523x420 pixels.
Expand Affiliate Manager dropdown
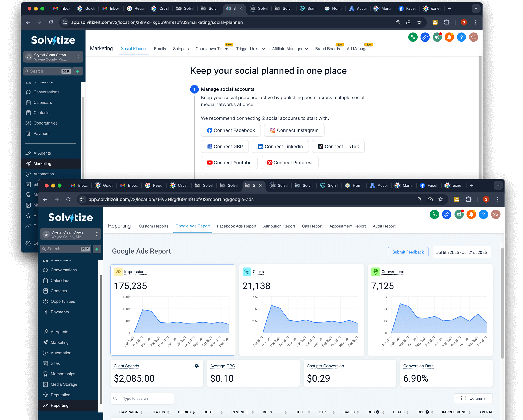click(290, 49)
